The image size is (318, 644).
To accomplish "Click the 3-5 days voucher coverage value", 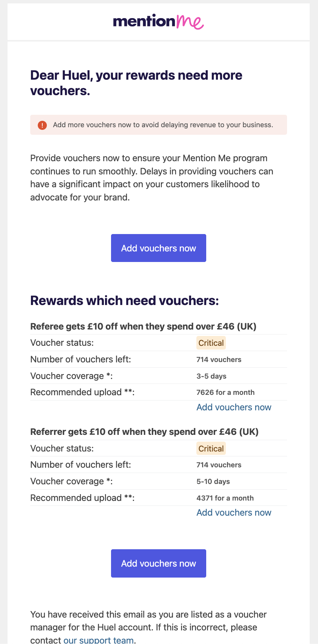I will (x=211, y=376).
